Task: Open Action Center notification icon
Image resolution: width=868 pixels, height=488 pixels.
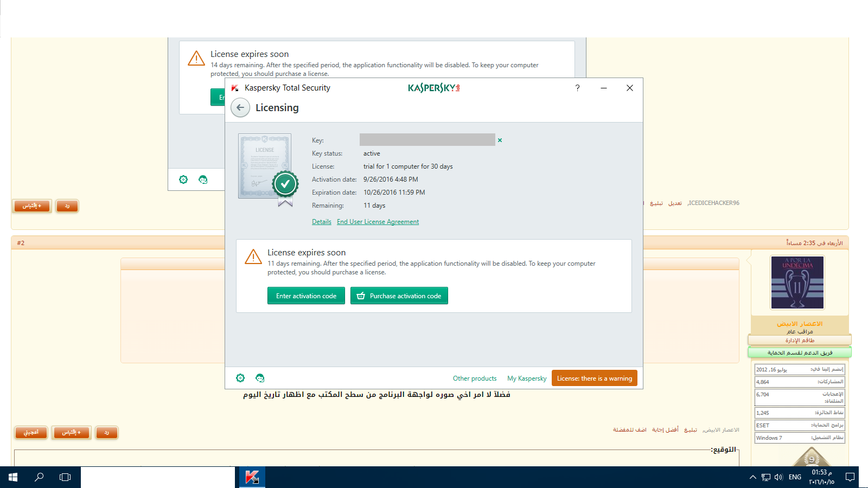Action: [x=850, y=477]
